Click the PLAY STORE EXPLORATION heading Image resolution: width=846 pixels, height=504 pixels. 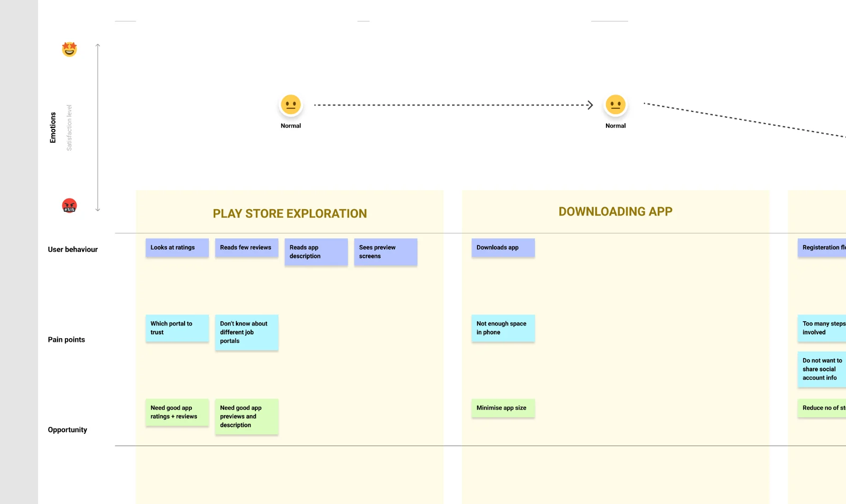click(290, 213)
